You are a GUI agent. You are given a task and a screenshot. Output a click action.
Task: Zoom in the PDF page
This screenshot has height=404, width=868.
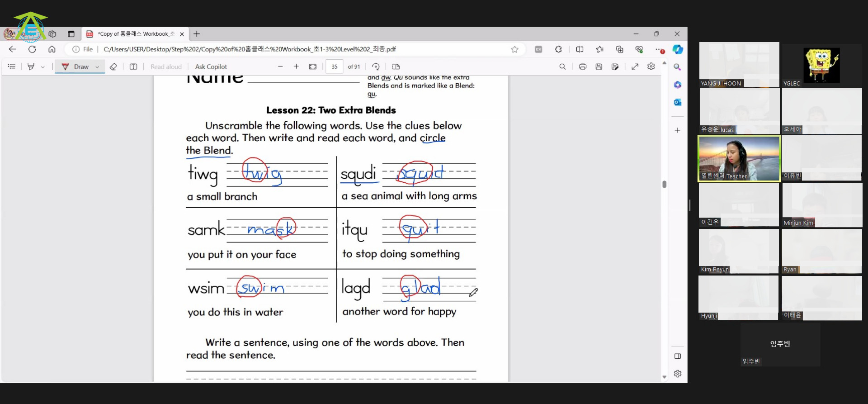coord(296,67)
